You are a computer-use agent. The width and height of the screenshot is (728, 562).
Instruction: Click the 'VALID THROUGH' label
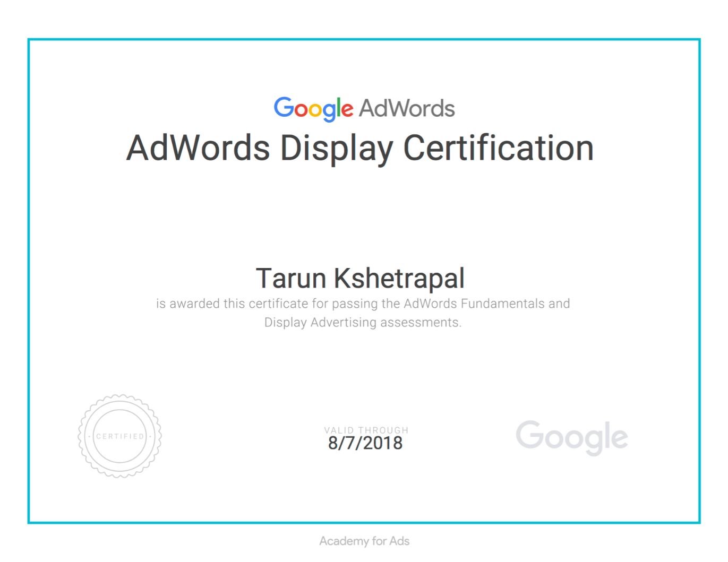point(366,430)
